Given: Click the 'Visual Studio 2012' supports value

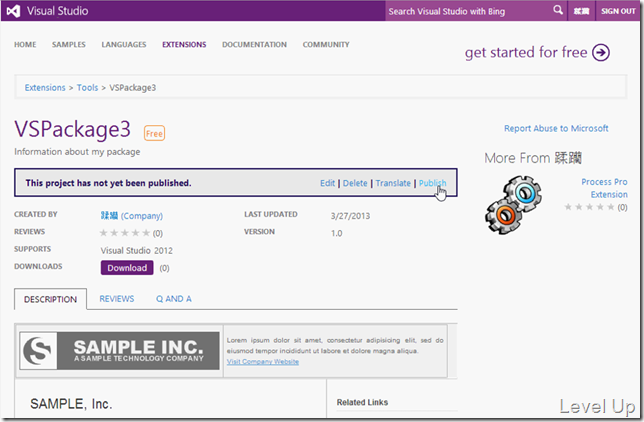Looking at the screenshot, I should point(137,251).
